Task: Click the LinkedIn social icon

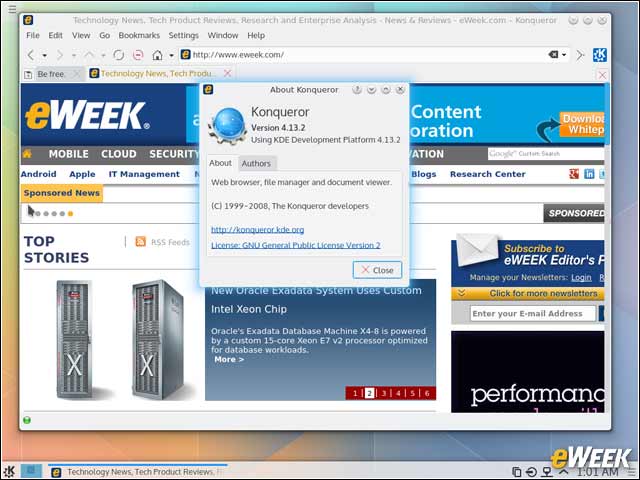Action: 589,174
